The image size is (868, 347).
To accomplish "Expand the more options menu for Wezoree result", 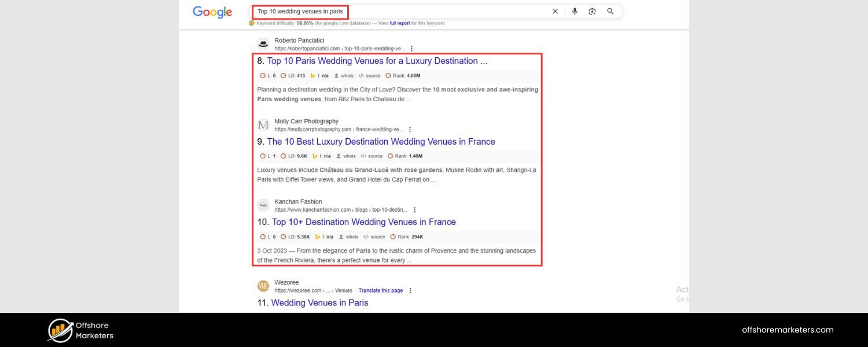I will [410, 291].
